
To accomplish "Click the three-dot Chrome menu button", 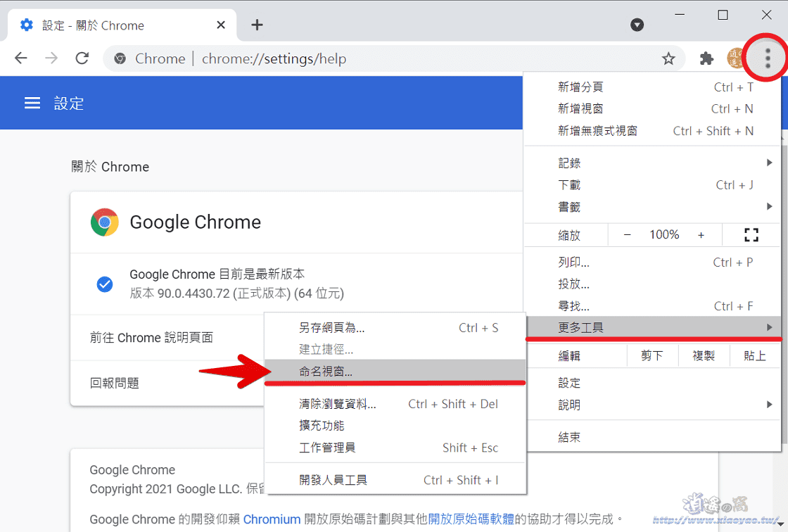I will coord(768,58).
